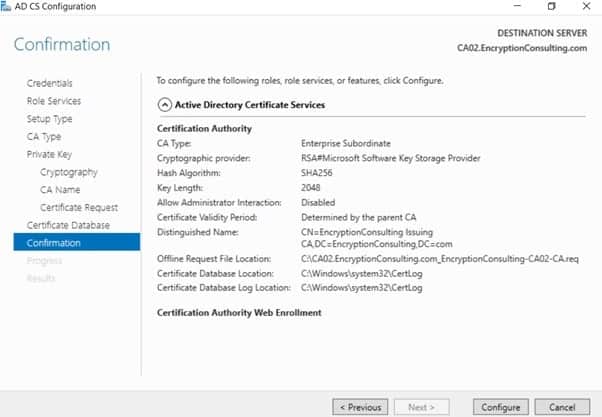Viewport: 602px width, 417px height.
Task: Select the Certificate Database step
Action: (x=68, y=225)
